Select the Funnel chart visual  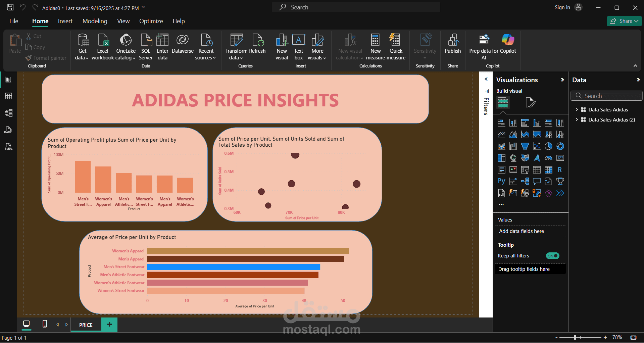coord(525,146)
